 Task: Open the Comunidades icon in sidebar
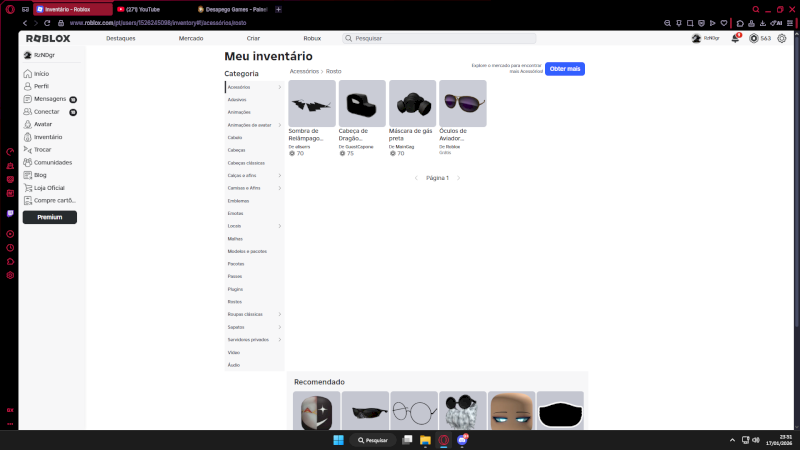point(28,162)
